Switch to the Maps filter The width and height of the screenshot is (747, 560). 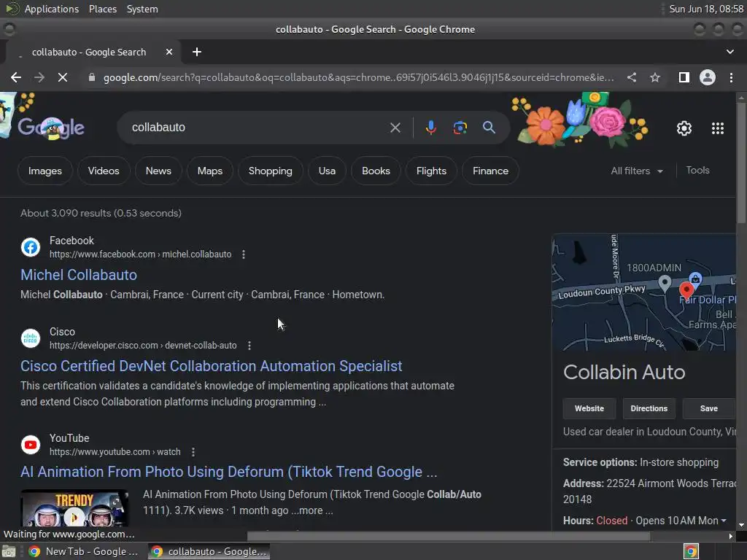point(209,171)
